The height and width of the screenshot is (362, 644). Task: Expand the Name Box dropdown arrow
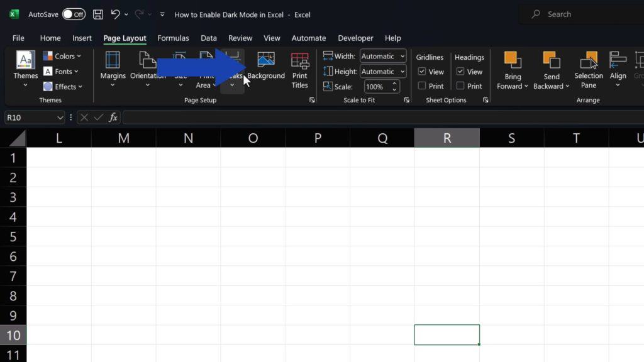pos(60,118)
